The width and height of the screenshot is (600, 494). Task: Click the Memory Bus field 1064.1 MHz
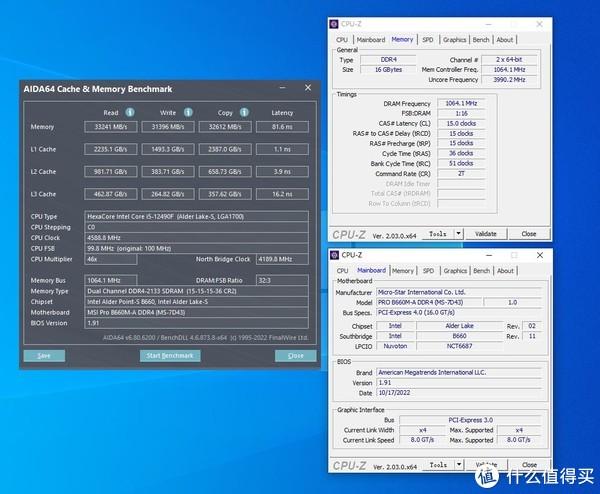[x=111, y=280]
